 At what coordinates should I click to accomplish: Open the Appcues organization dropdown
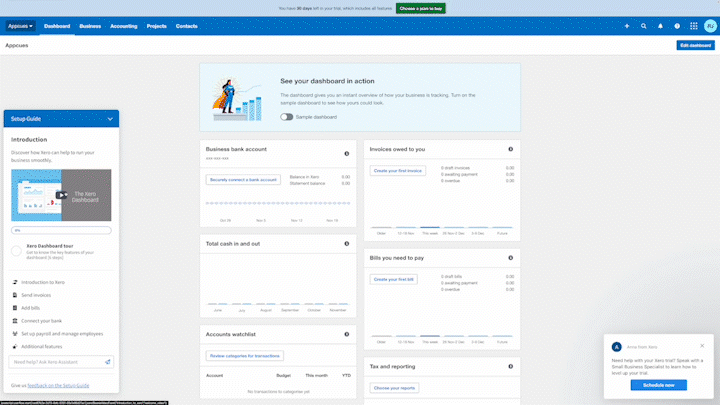click(21, 26)
